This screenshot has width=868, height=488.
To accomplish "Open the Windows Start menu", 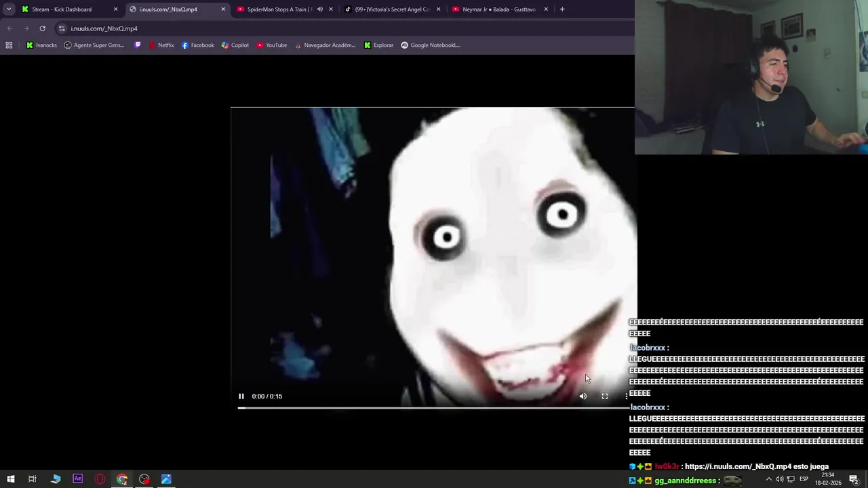I will click(x=11, y=479).
